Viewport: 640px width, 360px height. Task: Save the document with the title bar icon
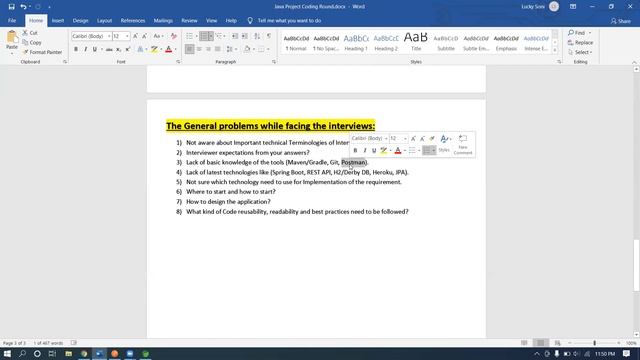(11, 7)
